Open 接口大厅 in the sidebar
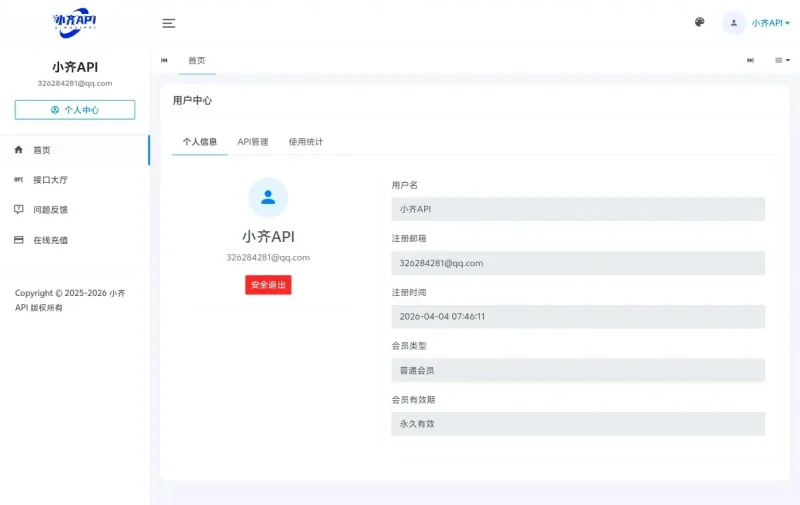This screenshot has width=800, height=505. tap(74, 180)
